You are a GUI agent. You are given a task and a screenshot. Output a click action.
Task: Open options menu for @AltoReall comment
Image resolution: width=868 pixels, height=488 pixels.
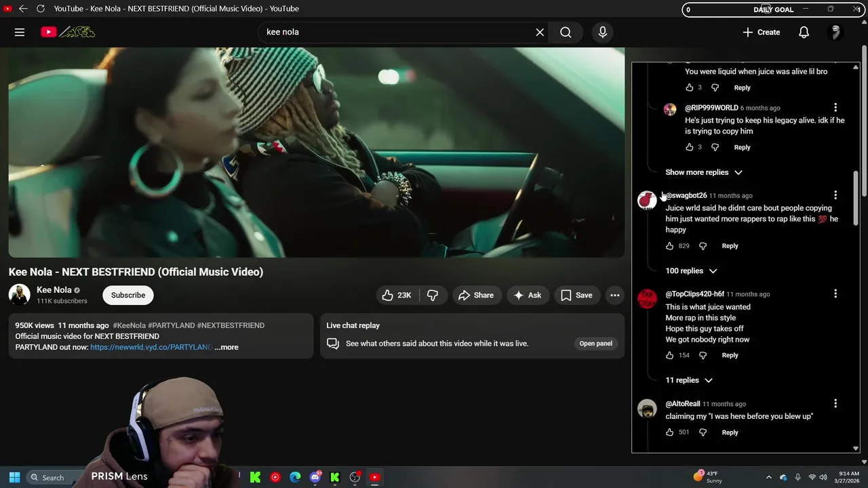835,404
